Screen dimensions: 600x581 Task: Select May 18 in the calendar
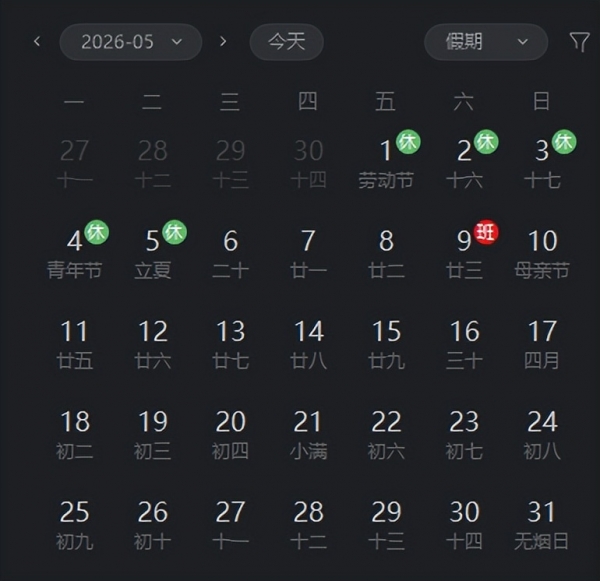click(75, 433)
